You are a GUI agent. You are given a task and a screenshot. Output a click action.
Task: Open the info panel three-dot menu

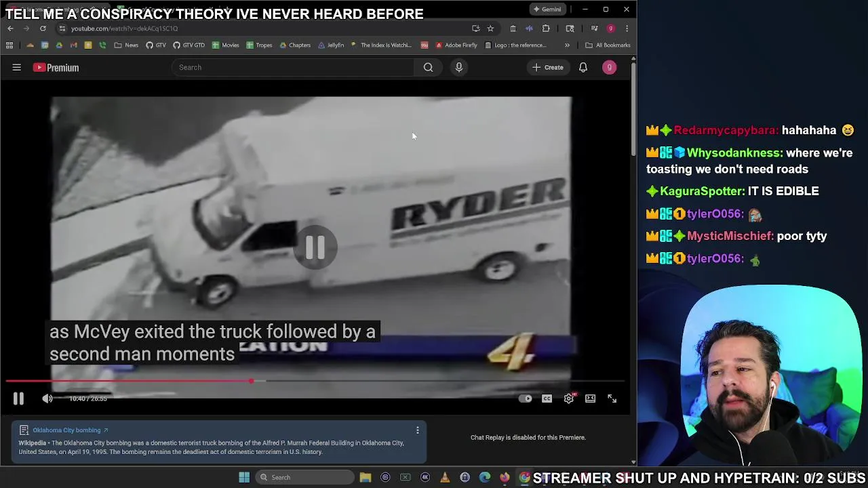[x=417, y=430]
